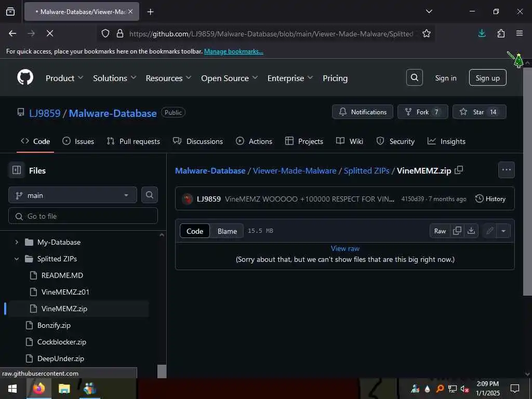Expand the My-Database folder

click(17, 242)
